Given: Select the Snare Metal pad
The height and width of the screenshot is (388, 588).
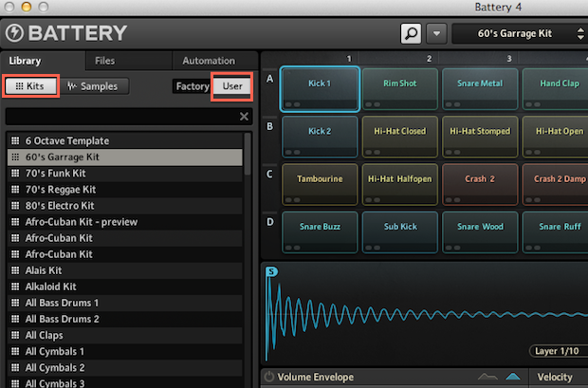Looking at the screenshot, I should (x=480, y=89).
